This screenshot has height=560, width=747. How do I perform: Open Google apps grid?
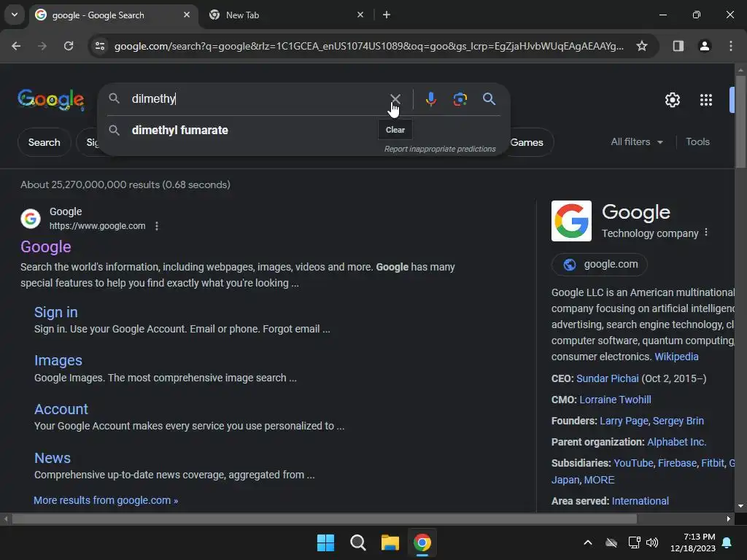pos(705,100)
